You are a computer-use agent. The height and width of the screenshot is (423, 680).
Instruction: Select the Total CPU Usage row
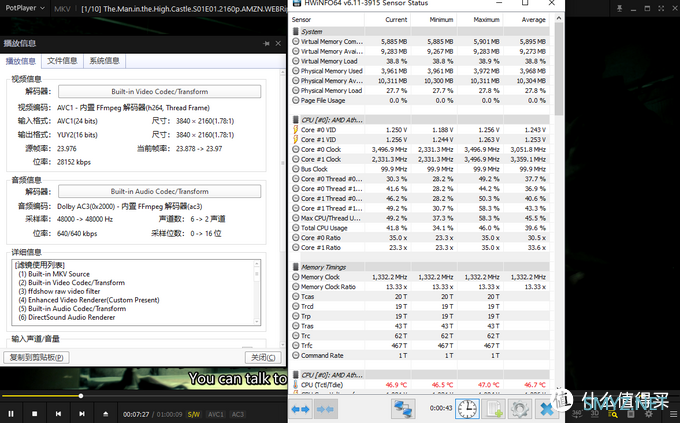pyautogui.click(x=420, y=228)
